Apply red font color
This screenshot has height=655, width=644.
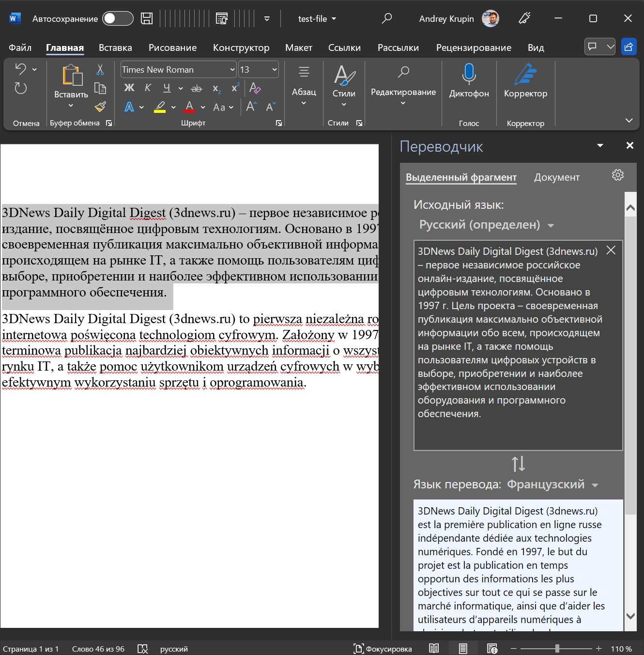pos(189,107)
